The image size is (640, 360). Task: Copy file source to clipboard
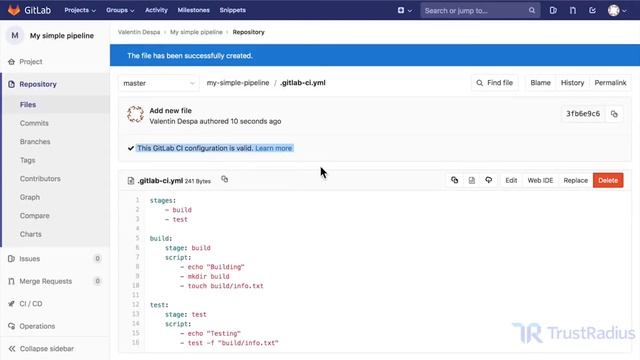(454, 180)
